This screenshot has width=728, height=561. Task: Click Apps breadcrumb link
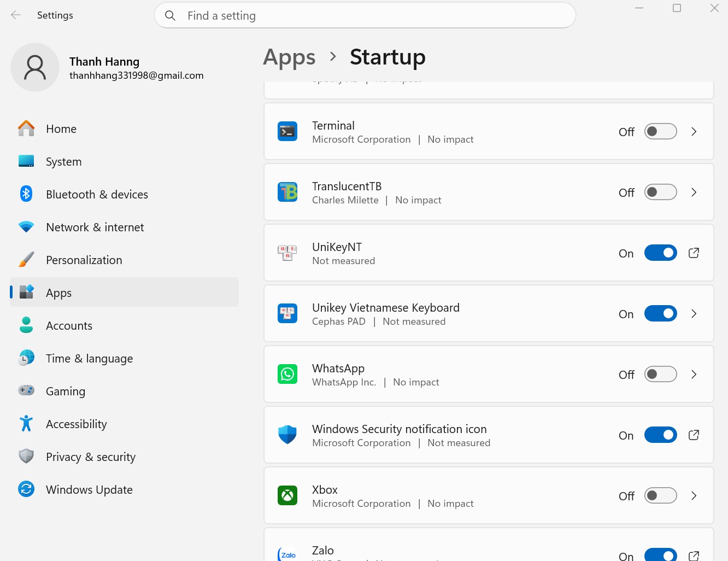[289, 57]
